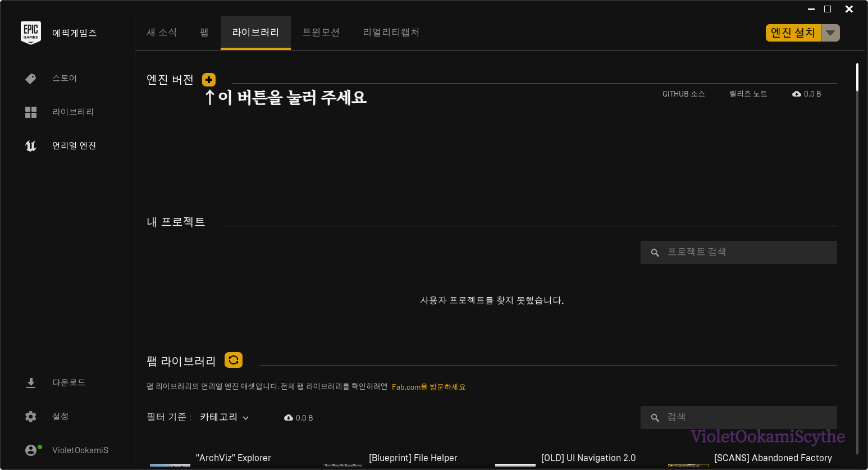Click the vertical scrollbar thumb
The image size is (868, 470).
857,77
